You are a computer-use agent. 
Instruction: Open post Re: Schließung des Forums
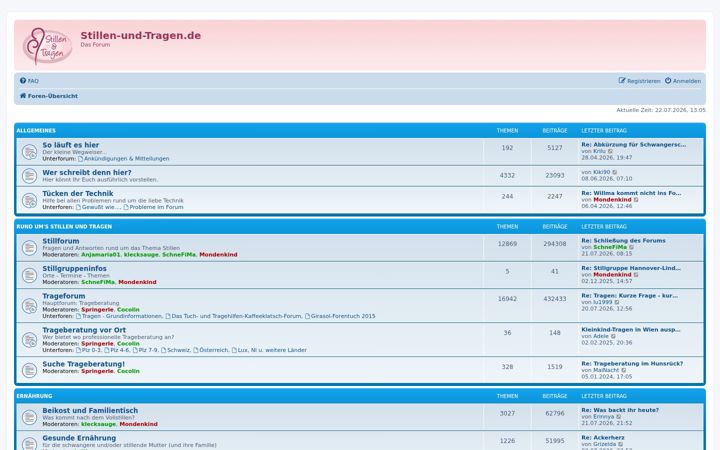[624, 241]
